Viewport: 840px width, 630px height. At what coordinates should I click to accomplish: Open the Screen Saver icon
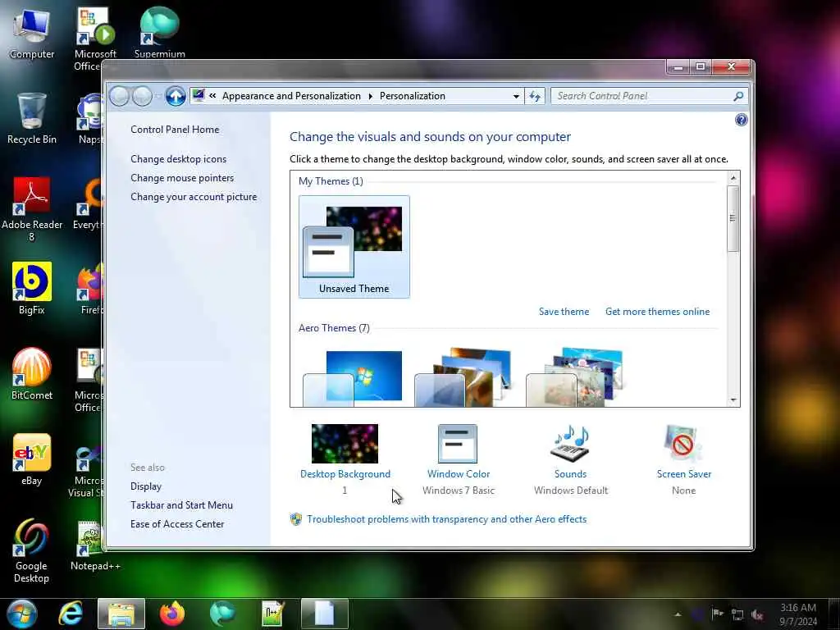click(x=682, y=444)
